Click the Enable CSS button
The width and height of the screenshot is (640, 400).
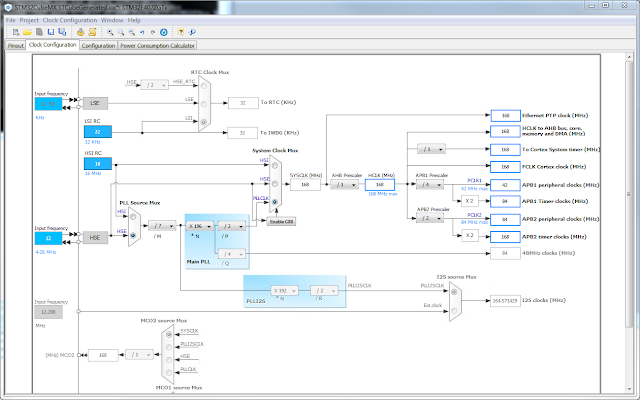[x=281, y=221]
